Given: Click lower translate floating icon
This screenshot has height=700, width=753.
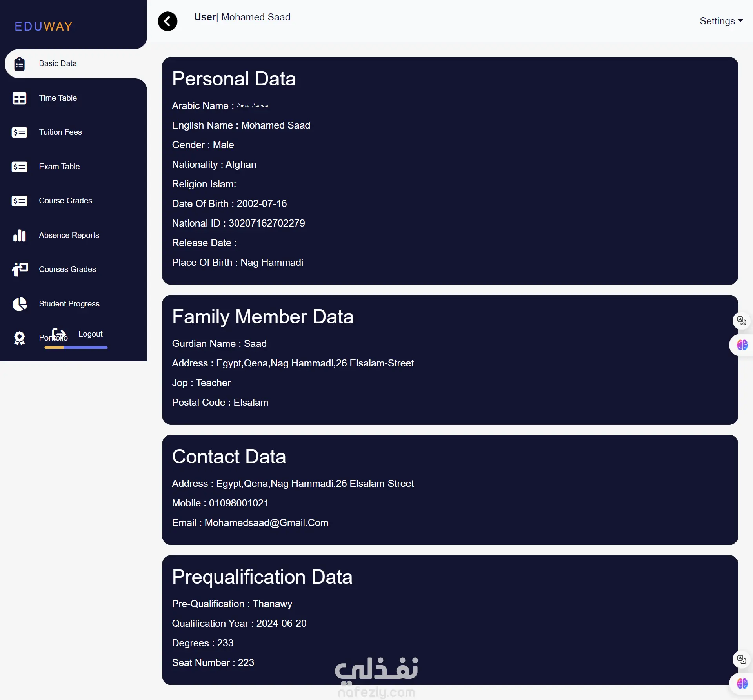Looking at the screenshot, I should (741, 659).
